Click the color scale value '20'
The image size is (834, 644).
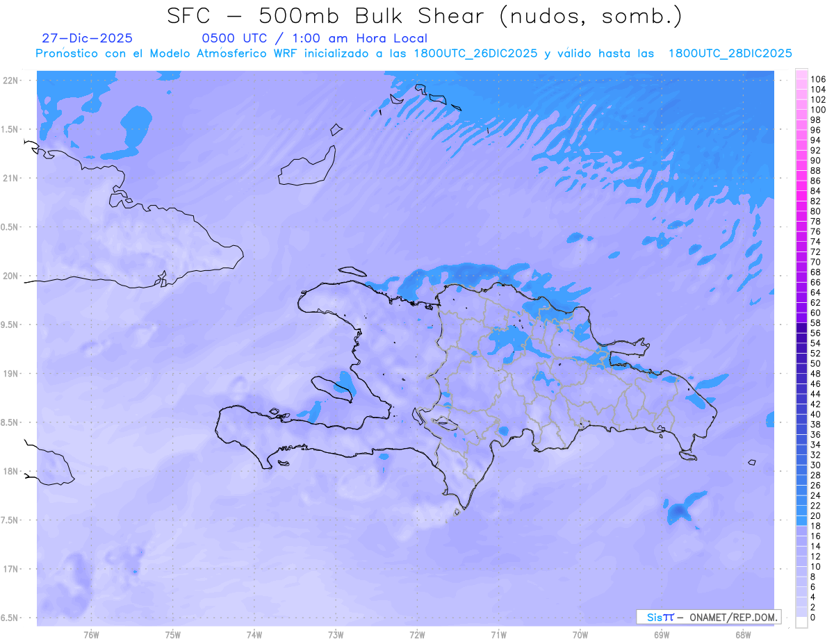coord(816,515)
